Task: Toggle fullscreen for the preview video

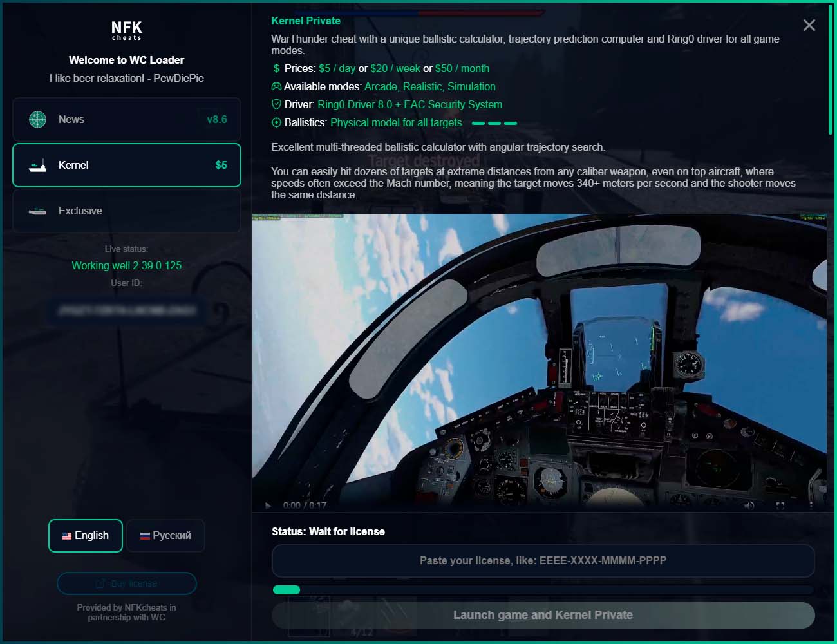Action: [x=780, y=506]
